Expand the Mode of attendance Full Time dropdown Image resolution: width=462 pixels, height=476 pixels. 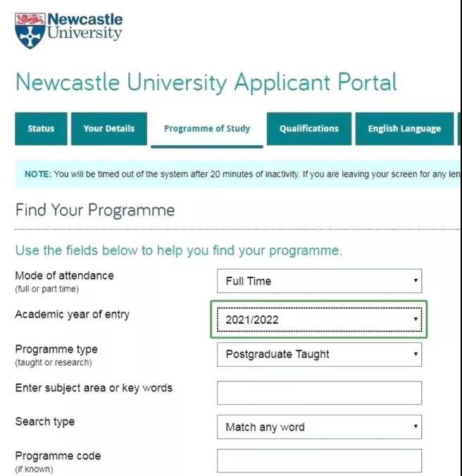(319, 281)
